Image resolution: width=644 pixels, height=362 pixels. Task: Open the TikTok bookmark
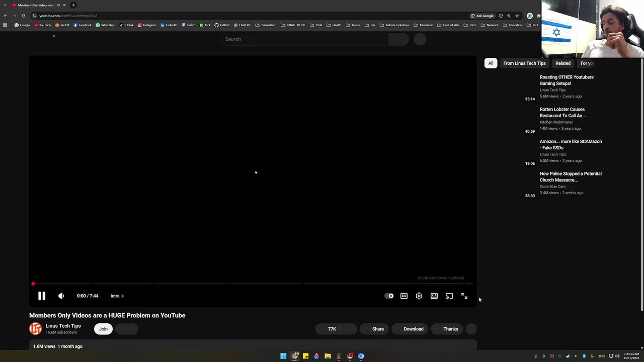[x=126, y=25]
